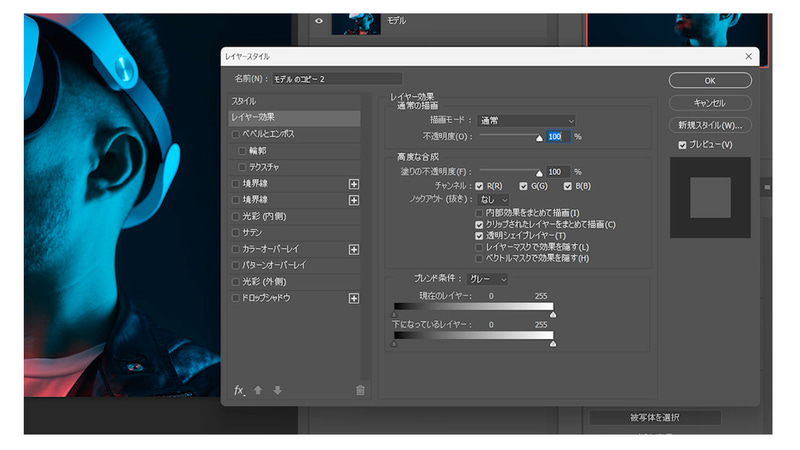Viewport: 800px width, 450px height.
Task: Uncheck クリップされたレイヤーをまとめて描画(C)
Action: click(x=479, y=224)
